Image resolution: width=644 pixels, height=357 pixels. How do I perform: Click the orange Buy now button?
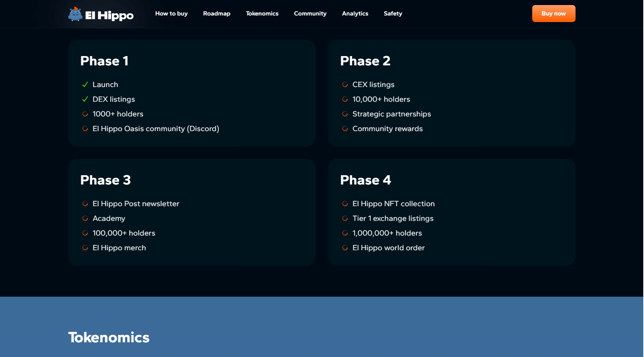point(553,14)
